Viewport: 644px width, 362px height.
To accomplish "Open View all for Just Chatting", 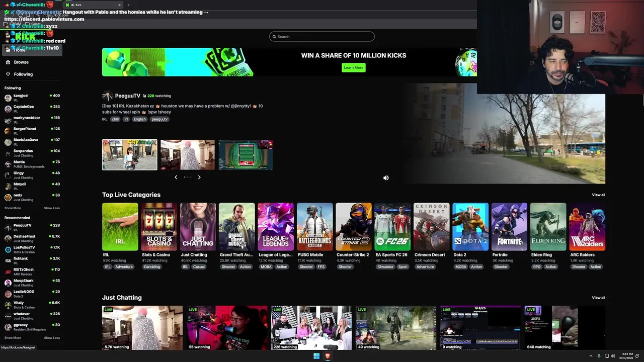I will coord(599,298).
